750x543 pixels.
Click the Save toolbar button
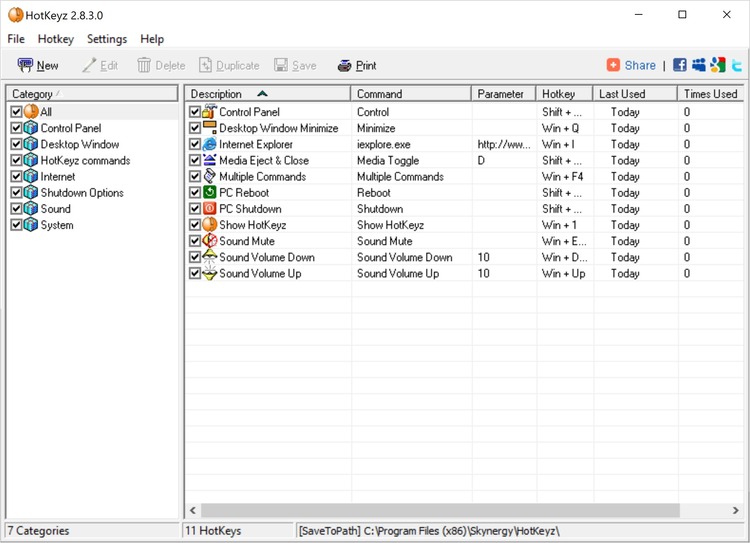(x=295, y=66)
